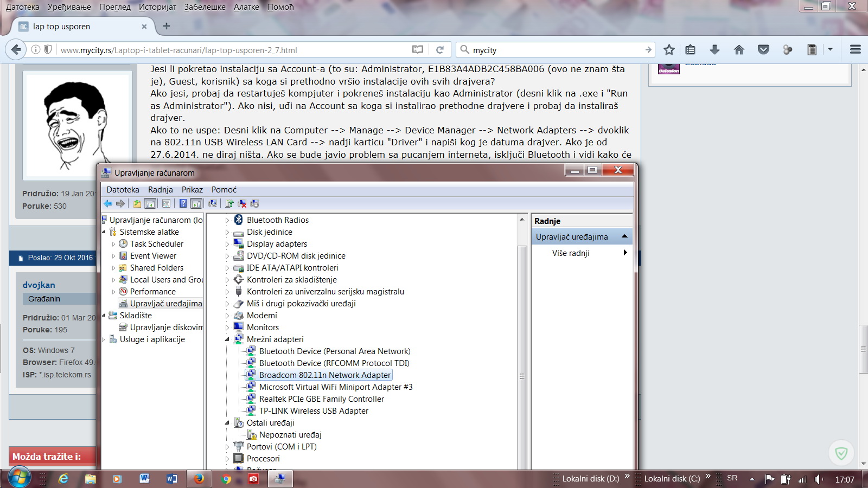Select TP-LINK Wireless USB Adapter
Viewport: 868px width, 488px height.
[314, 411]
